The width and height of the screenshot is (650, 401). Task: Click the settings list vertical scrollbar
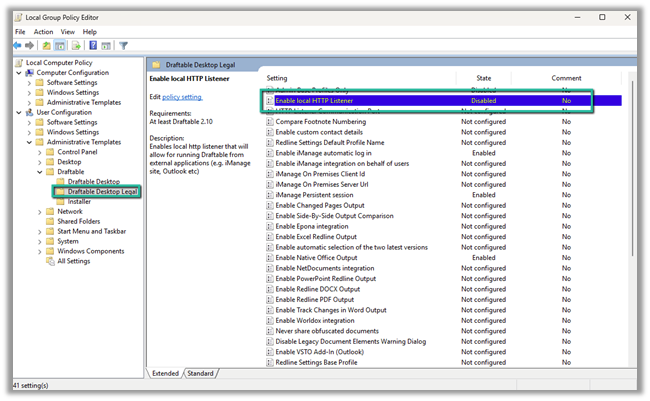pos(632,168)
